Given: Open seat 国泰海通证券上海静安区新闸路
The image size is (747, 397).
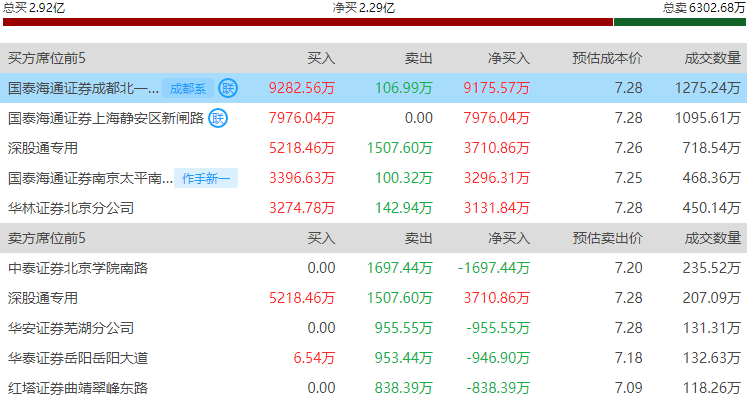Looking at the screenshot, I should pyautogui.click(x=106, y=118).
